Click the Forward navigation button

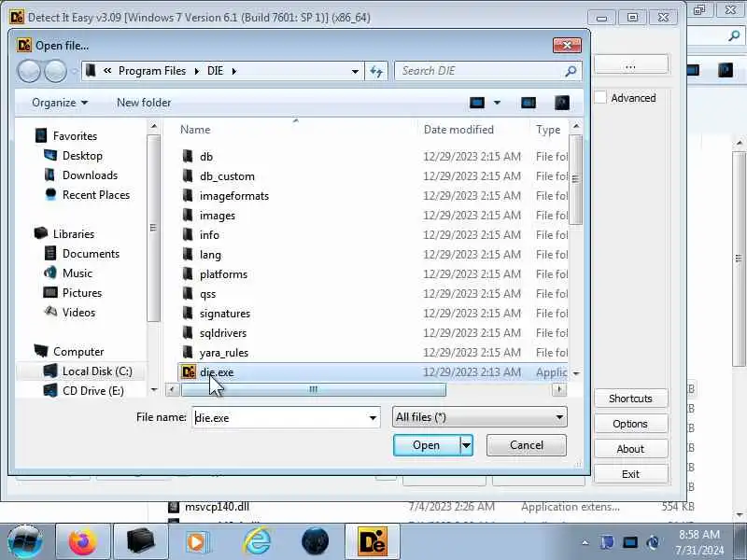[56, 72]
